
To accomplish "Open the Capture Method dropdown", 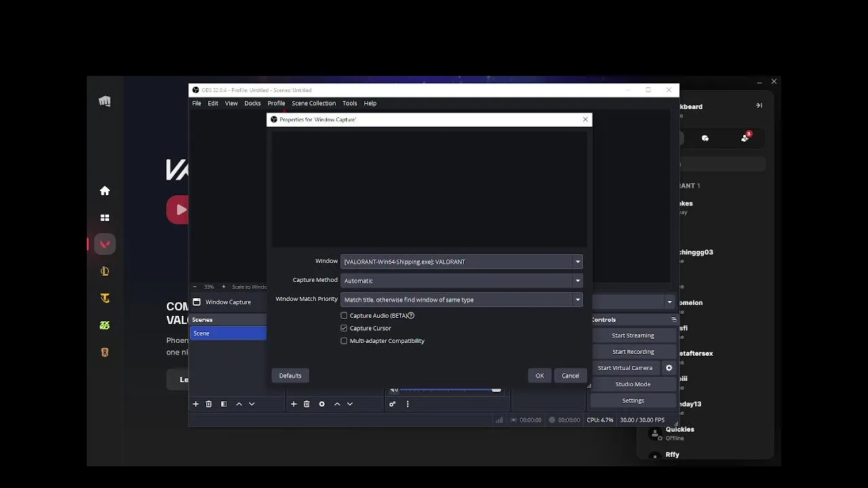I will coord(461,281).
